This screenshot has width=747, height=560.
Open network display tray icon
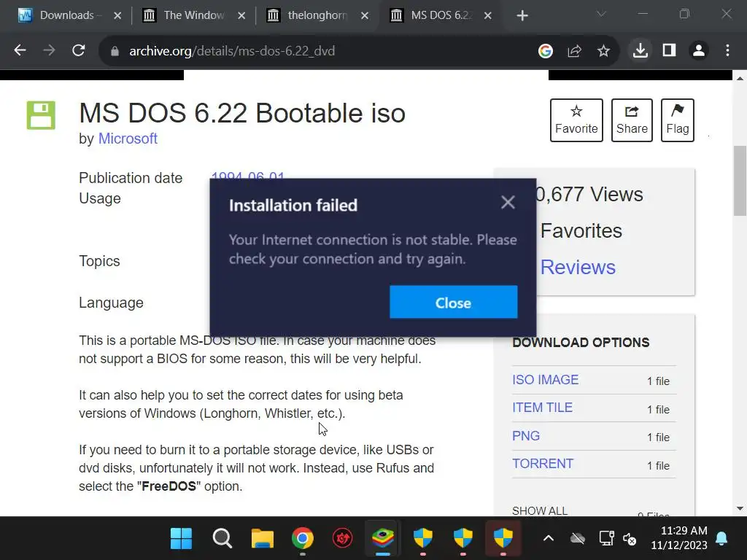[606, 539]
